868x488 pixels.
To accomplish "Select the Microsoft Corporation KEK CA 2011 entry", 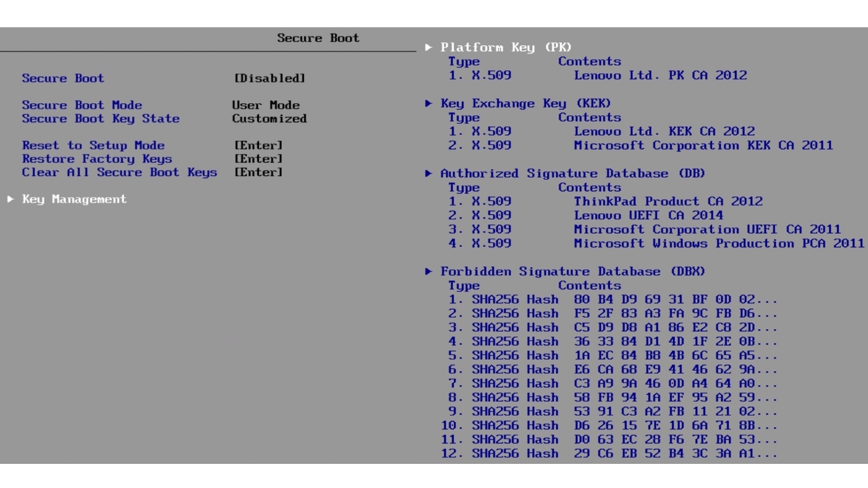I will (704, 145).
